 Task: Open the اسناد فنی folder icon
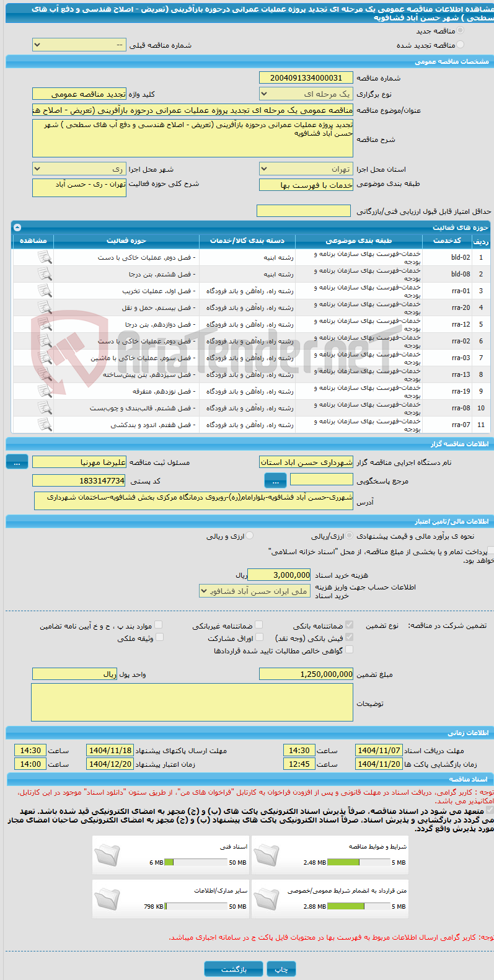(107, 854)
